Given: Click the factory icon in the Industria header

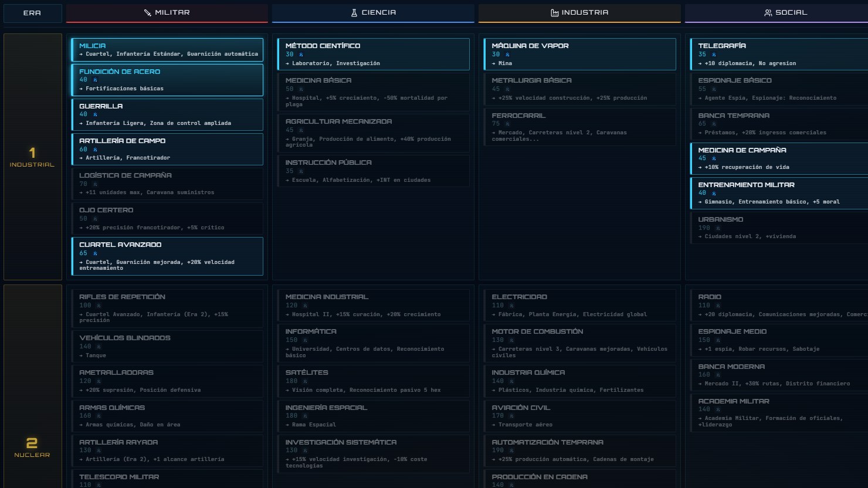Looking at the screenshot, I should pyautogui.click(x=555, y=13).
